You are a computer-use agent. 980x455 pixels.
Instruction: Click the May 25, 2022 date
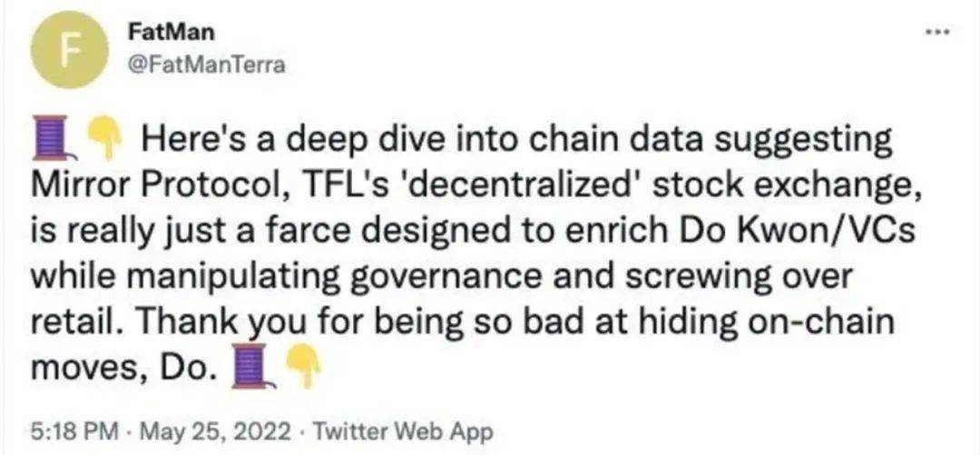pyautogui.click(x=210, y=431)
